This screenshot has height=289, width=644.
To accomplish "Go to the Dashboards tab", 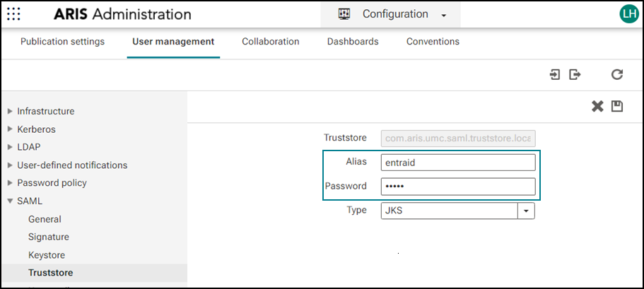I will [x=353, y=42].
